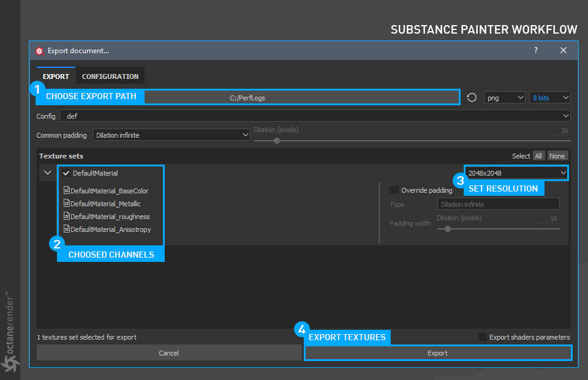Switch to the Configuration tab
Screen dimensions: 588x380
coord(110,76)
